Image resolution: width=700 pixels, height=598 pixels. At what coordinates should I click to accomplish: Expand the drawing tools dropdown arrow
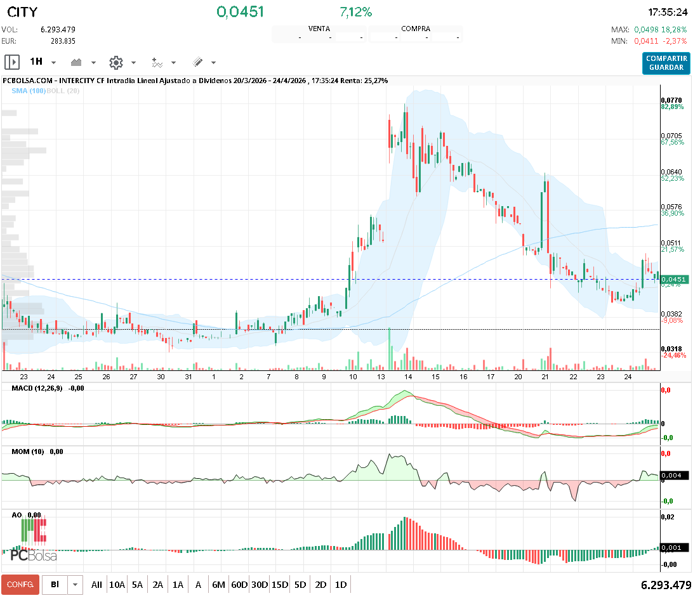pyautogui.click(x=213, y=63)
